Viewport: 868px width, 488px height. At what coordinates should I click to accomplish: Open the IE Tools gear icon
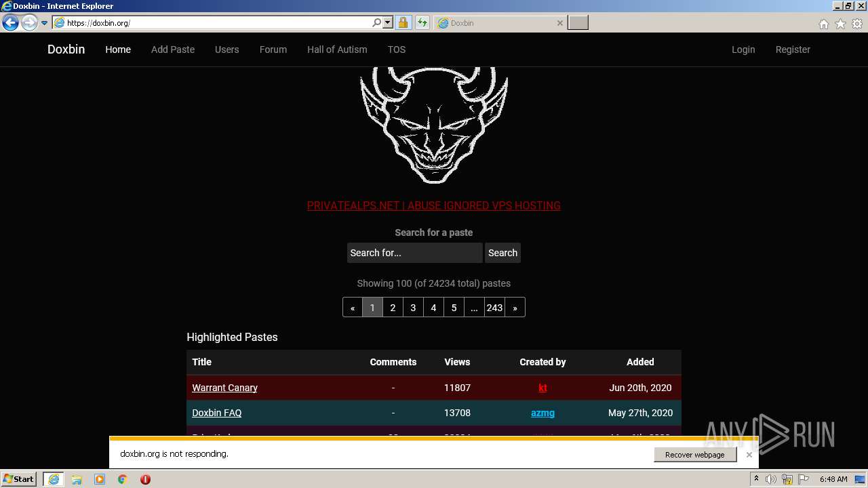pyautogui.click(x=857, y=24)
